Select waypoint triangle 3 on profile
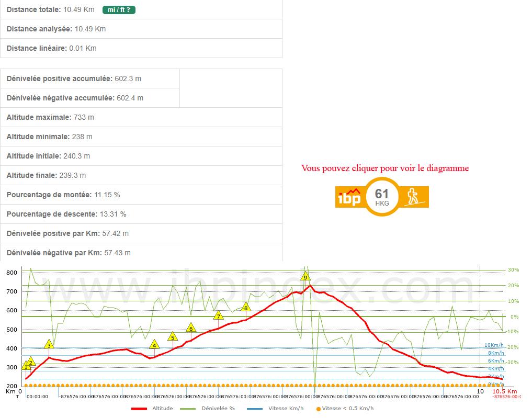The width and height of the screenshot is (532, 418). point(49,344)
